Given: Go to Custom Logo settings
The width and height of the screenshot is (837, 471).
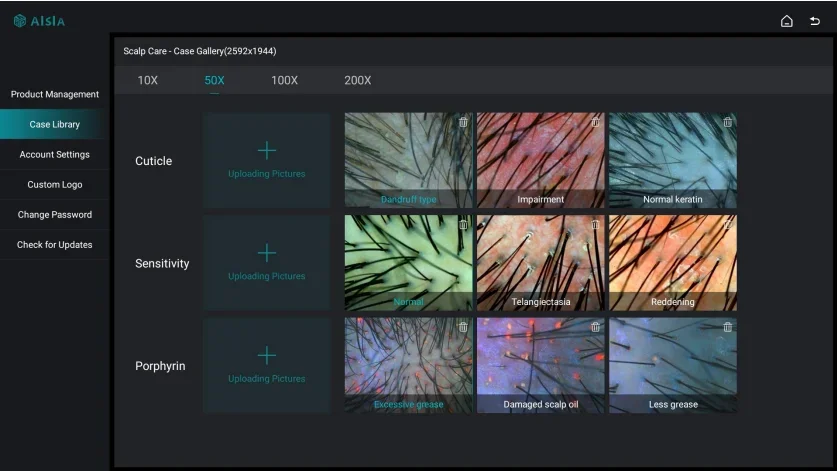Looking at the screenshot, I should (55, 184).
